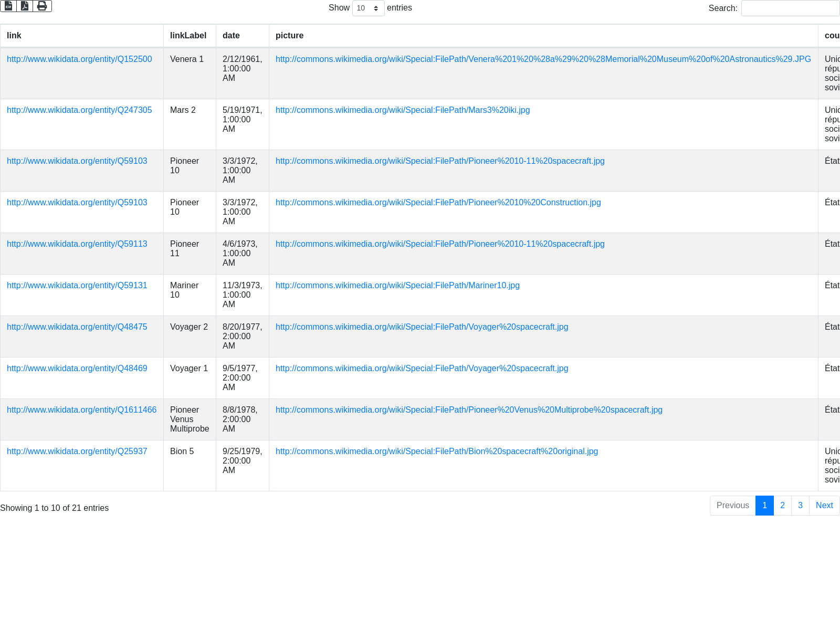
Task: Sort table by link column header
Action: [x=14, y=36]
